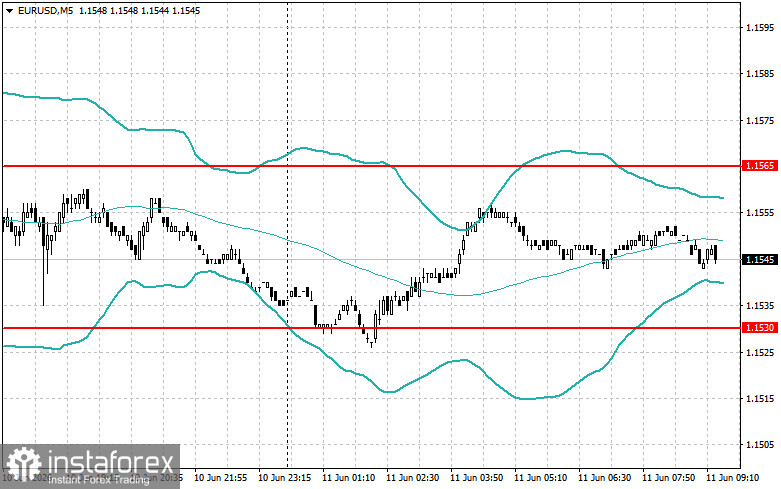Viewport: 781px width, 489px height.
Task: Click the red 1.1530 price level label
Action: pyautogui.click(x=760, y=328)
